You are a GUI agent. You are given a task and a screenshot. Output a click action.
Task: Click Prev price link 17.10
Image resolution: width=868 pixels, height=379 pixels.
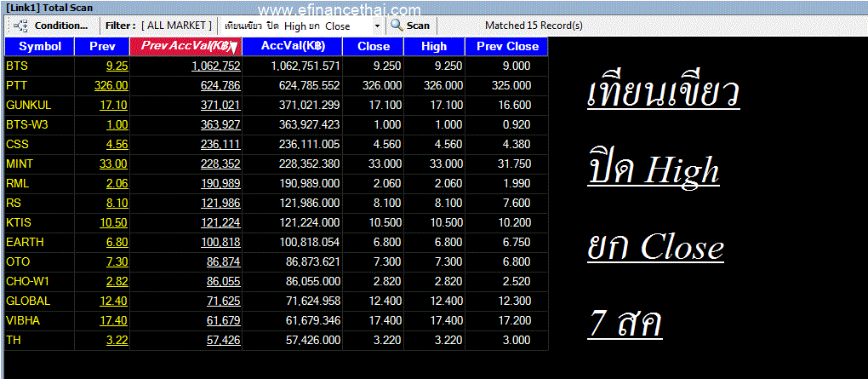click(x=114, y=106)
